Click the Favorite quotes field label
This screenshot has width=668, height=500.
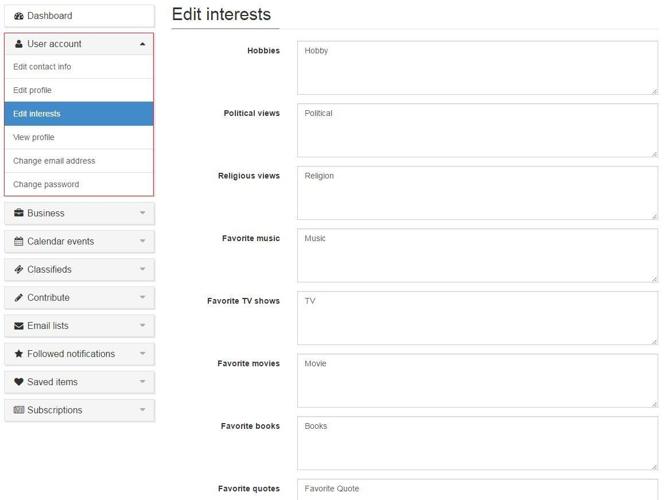(249, 489)
